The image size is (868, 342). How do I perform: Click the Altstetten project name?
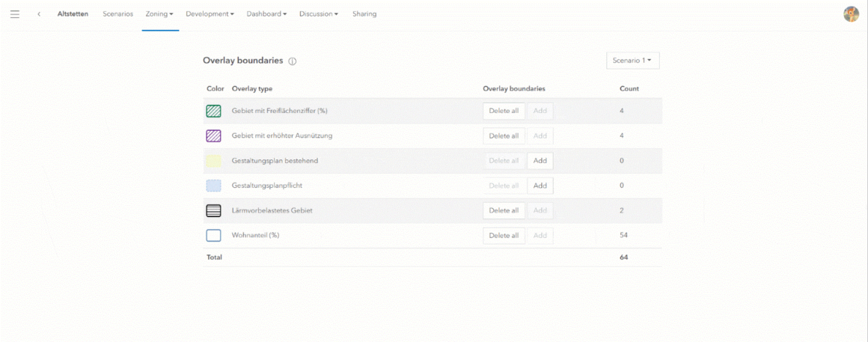(x=73, y=13)
